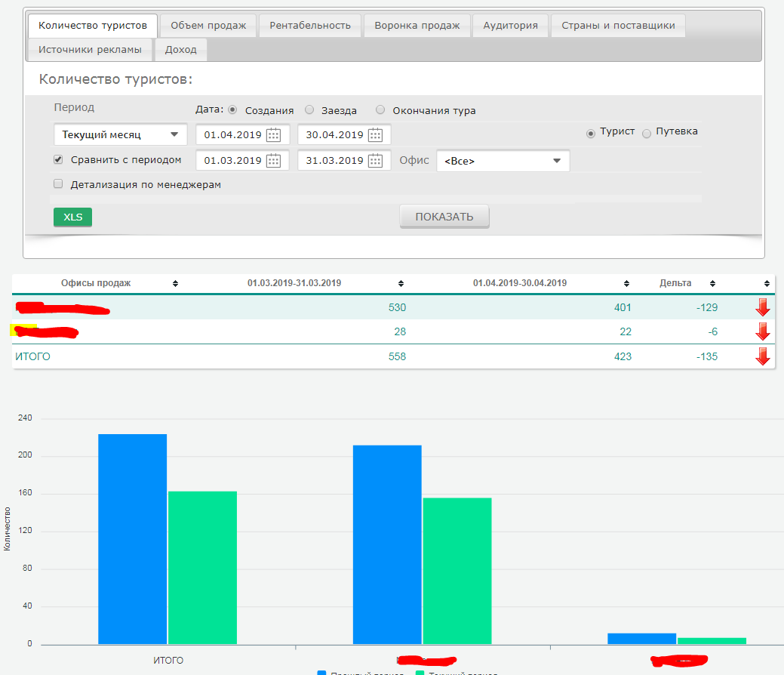Click the value 530 in the table
Viewport: 784px width, 675px height.
point(397,308)
